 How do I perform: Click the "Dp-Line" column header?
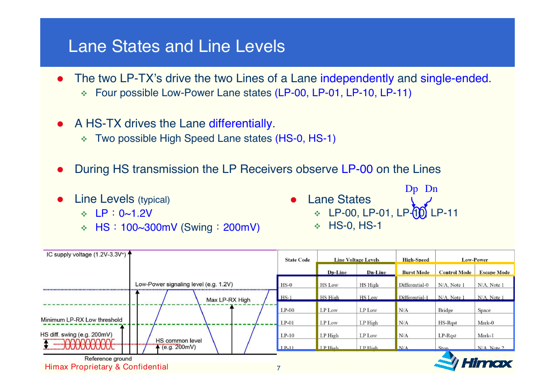(x=337, y=272)
